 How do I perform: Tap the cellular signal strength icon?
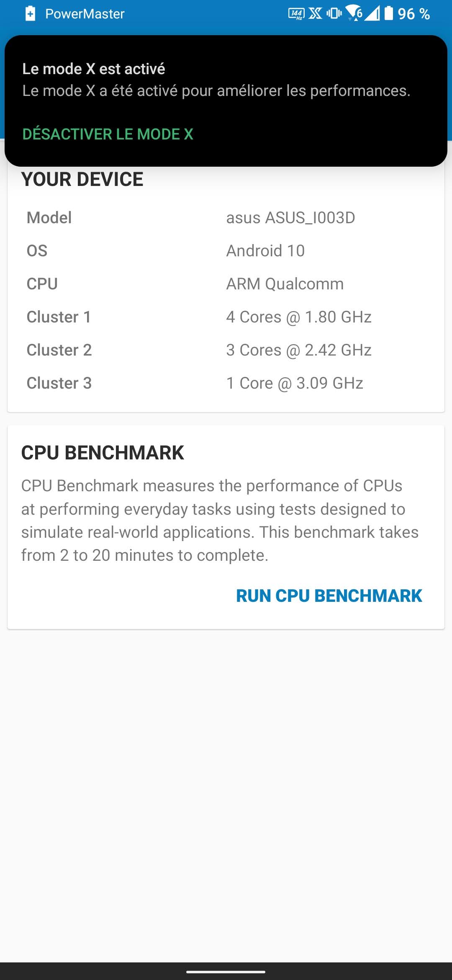[372, 14]
